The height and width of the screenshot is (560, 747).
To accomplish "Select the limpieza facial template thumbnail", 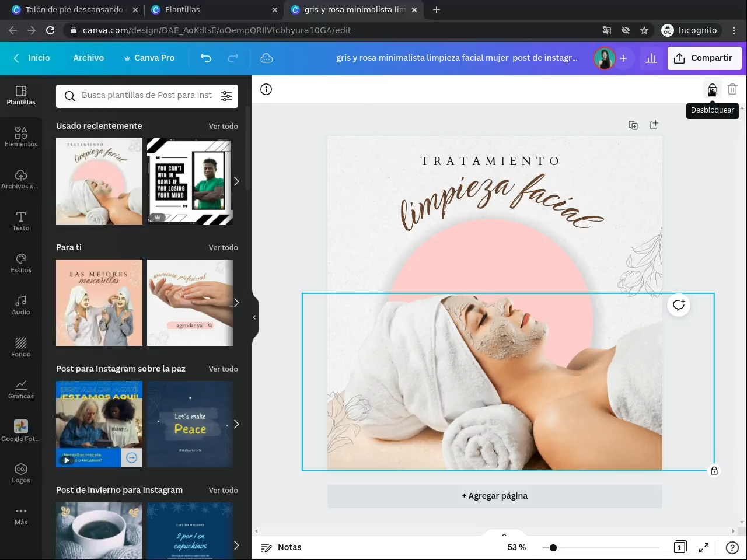I will tap(99, 181).
